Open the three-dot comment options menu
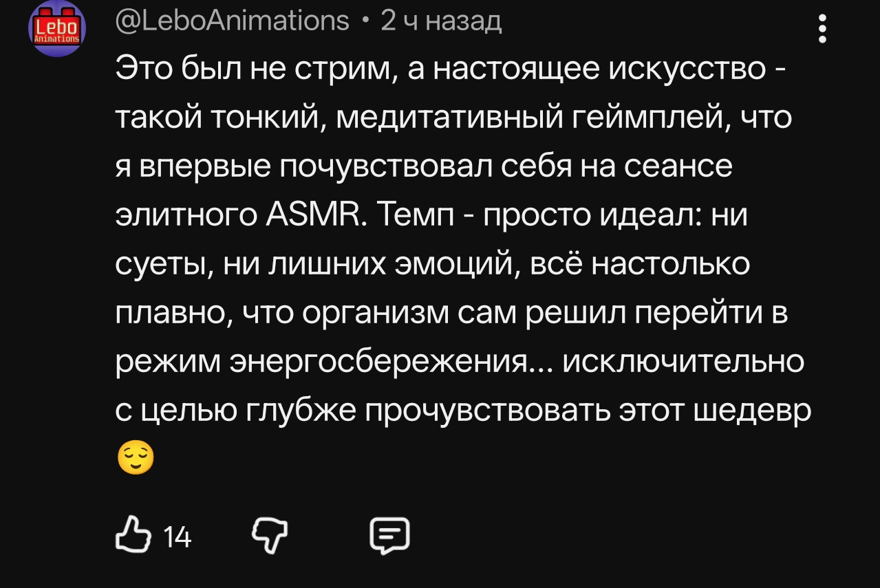 tap(822, 29)
